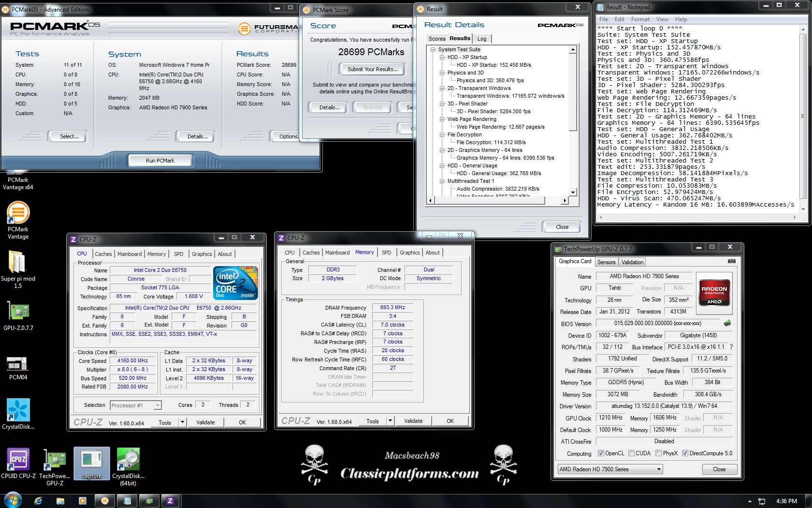Click Details... button under System in PCMark05
The height and width of the screenshot is (508, 812).
[x=197, y=136]
